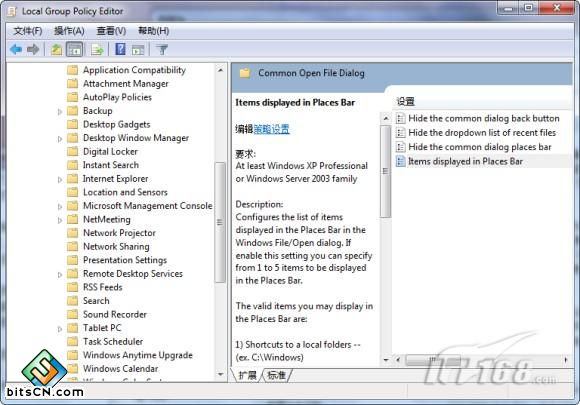Screen dimensions: 580x405
Task: Select the Tablet PC tree item
Action: [x=102, y=328]
